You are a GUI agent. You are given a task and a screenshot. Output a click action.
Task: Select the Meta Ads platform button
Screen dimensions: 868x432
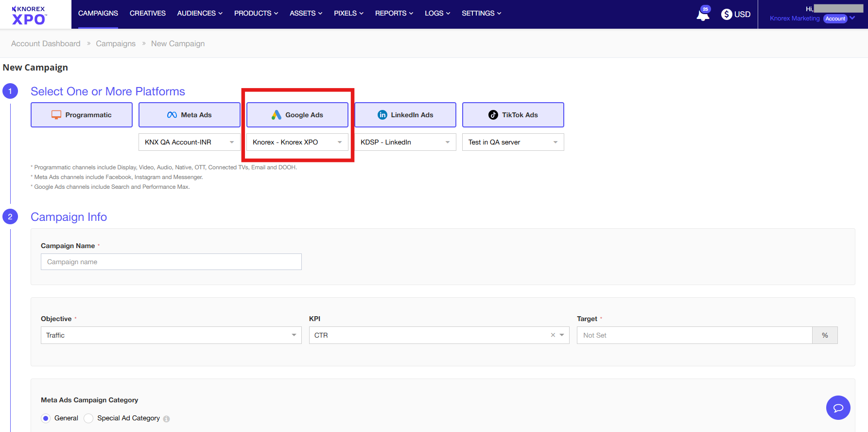coord(190,115)
